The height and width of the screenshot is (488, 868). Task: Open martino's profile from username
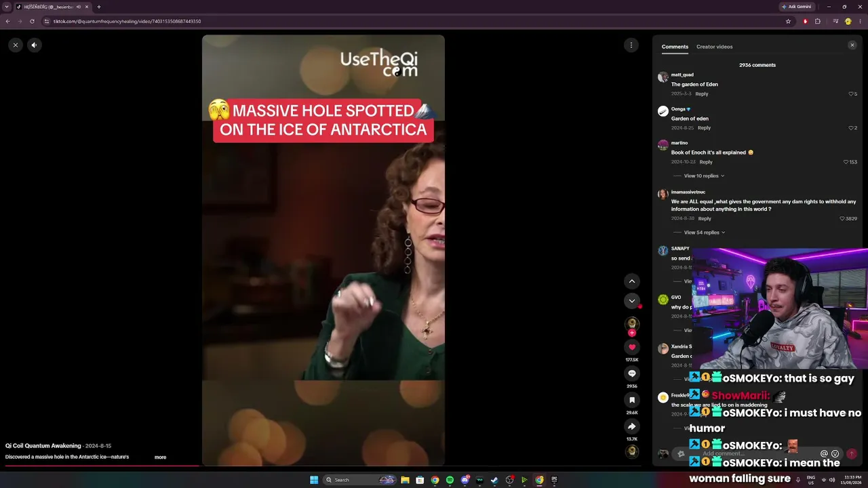click(679, 143)
